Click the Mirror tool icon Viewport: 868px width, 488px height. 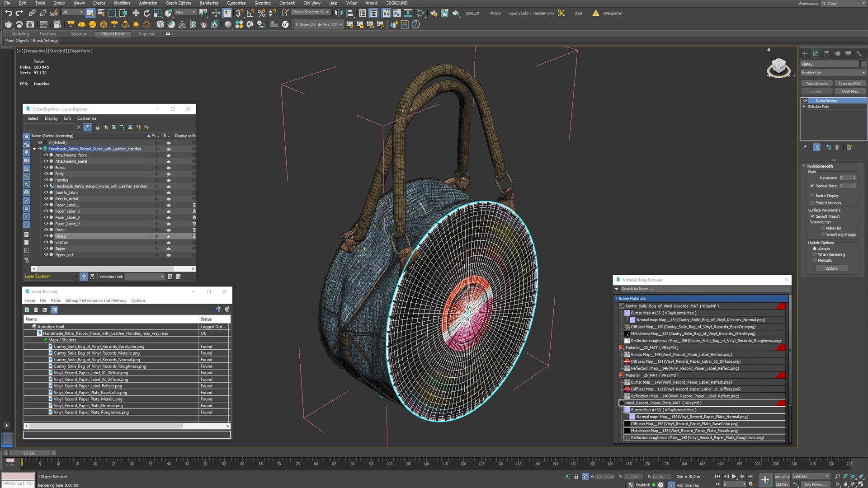338,13
